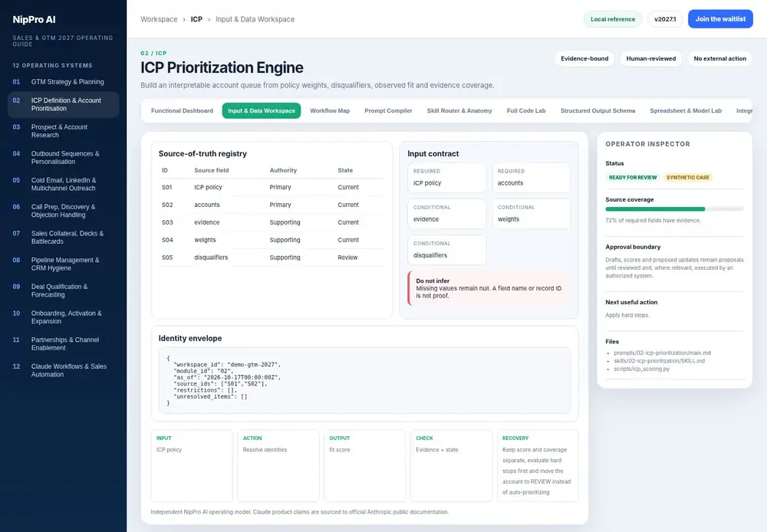Click the ACTION Resolve identities card
Viewport: 767px width, 532px height.
pos(278,465)
